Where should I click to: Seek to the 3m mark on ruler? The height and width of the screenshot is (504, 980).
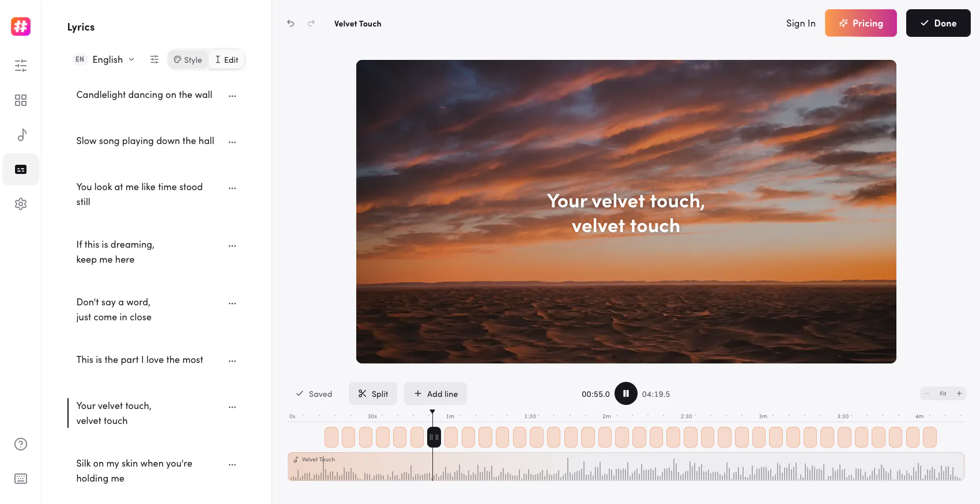point(763,416)
